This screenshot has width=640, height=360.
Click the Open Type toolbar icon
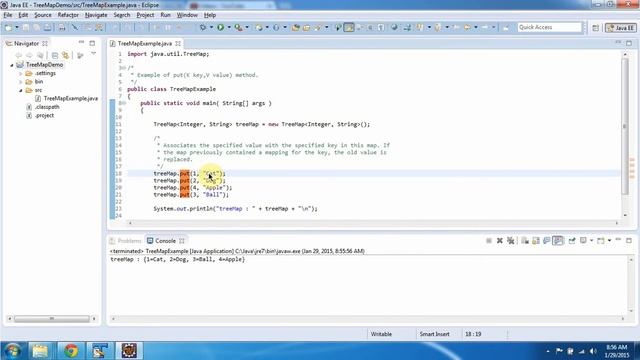coord(296,27)
